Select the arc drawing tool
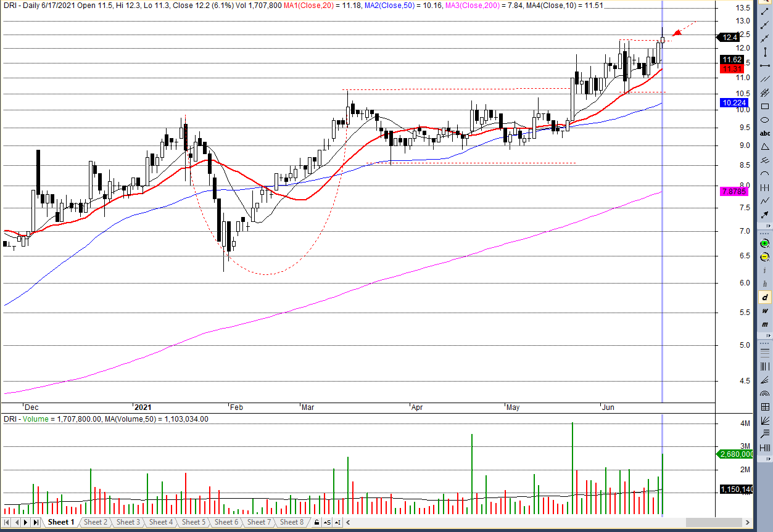This screenshot has width=773, height=532. pos(765,174)
